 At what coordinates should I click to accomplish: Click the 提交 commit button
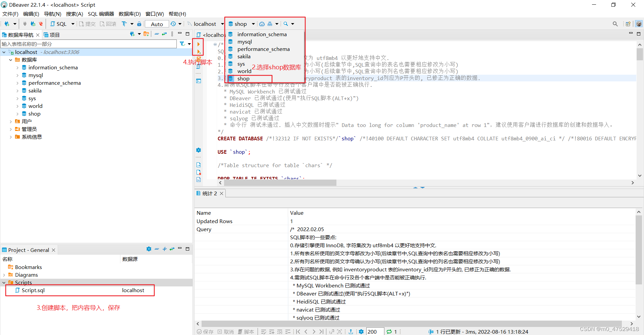click(x=87, y=24)
